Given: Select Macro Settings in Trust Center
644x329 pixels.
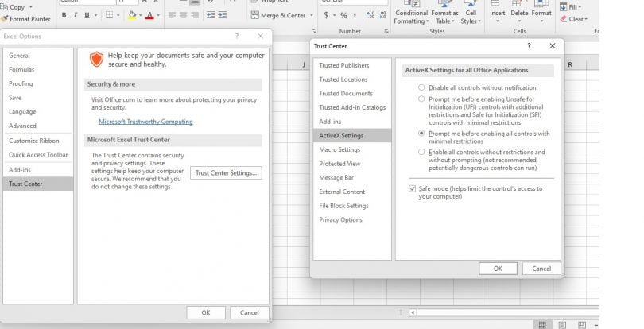Looking at the screenshot, I should coord(352,149).
